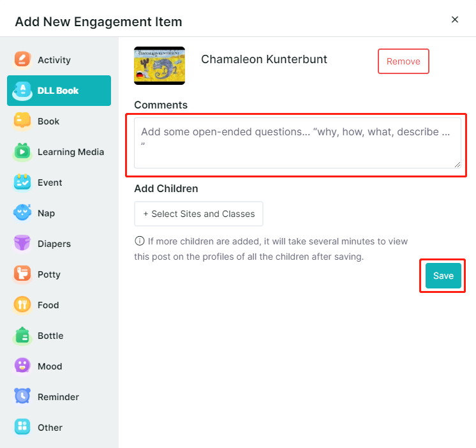Save the engagement item

click(x=443, y=276)
